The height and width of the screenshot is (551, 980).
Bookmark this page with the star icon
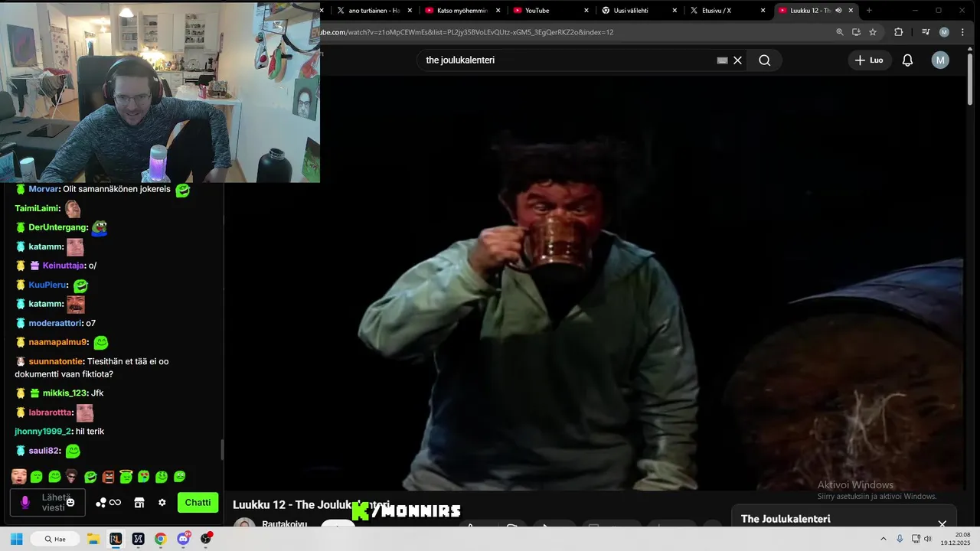coord(873,32)
